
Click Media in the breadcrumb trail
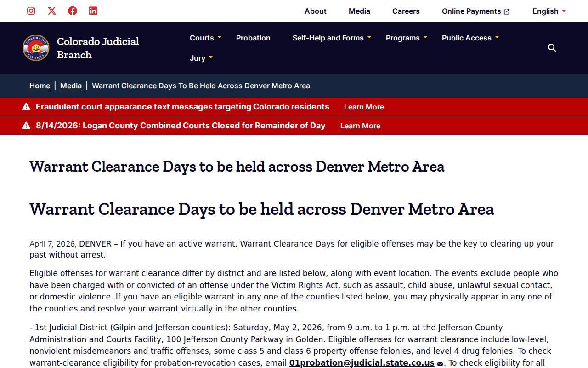(x=71, y=86)
